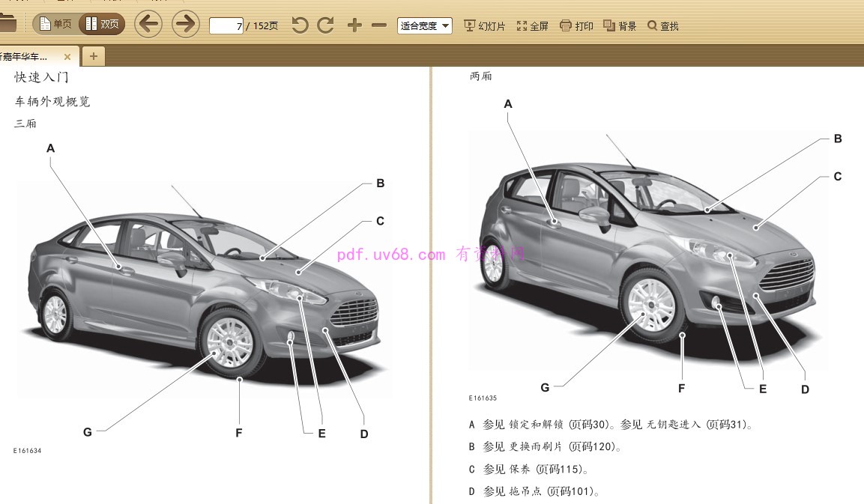Rotate page counterclockwise
Image resolution: width=864 pixels, height=504 pixels.
click(x=300, y=25)
